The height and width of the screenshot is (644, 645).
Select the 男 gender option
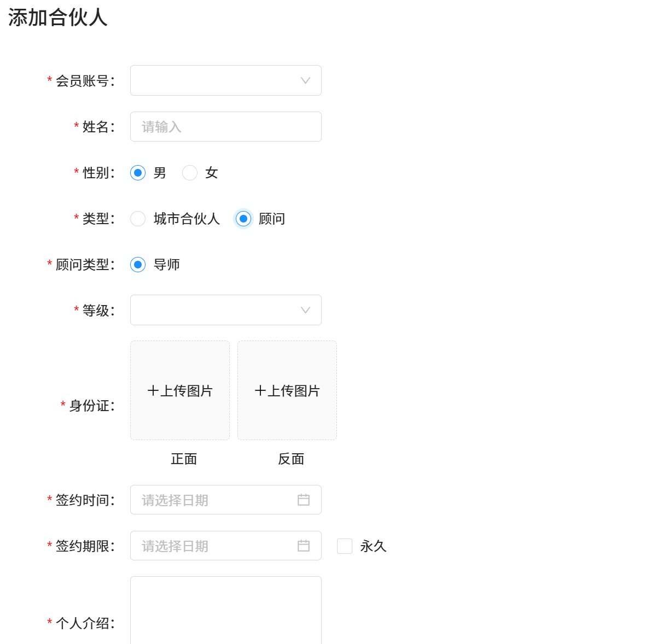pyautogui.click(x=137, y=173)
